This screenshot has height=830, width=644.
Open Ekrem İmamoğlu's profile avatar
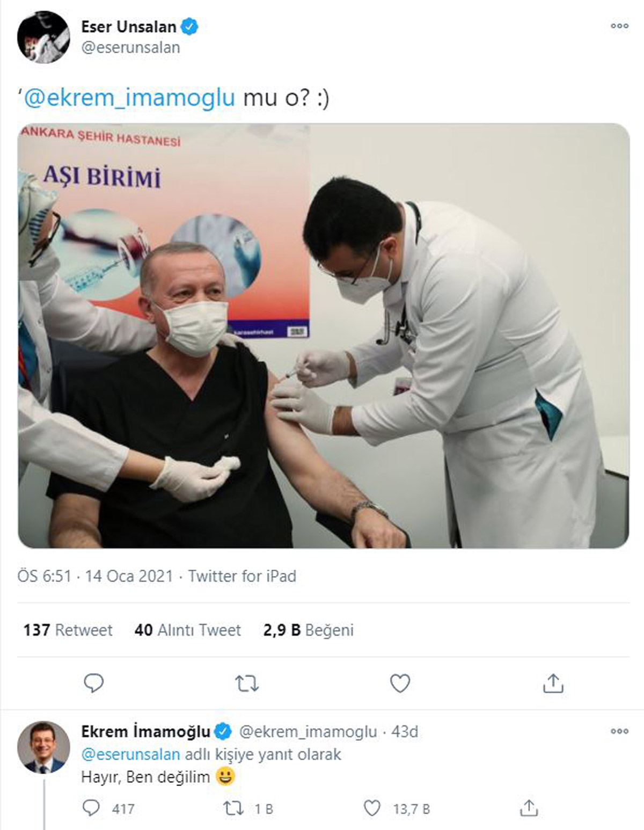click(x=43, y=747)
